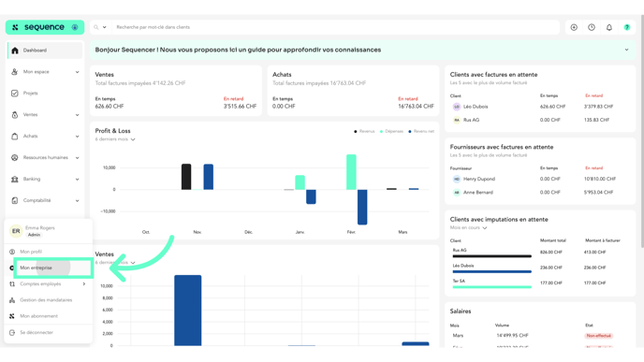Click the green help question mark icon
This screenshot has height=362, width=644.
click(x=627, y=27)
